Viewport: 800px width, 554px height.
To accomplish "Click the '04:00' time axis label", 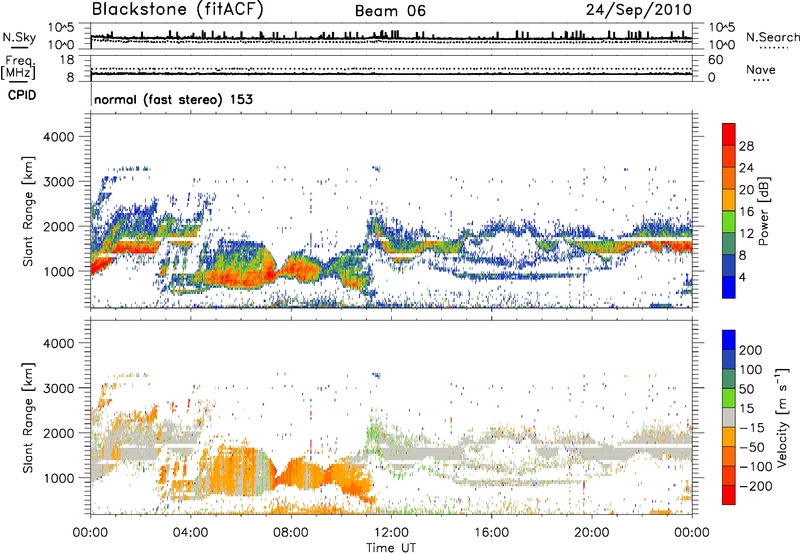I will (190, 533).
